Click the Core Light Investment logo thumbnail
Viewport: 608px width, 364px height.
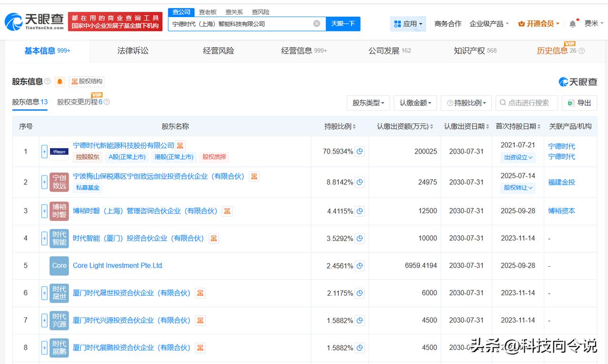point(59,266)
